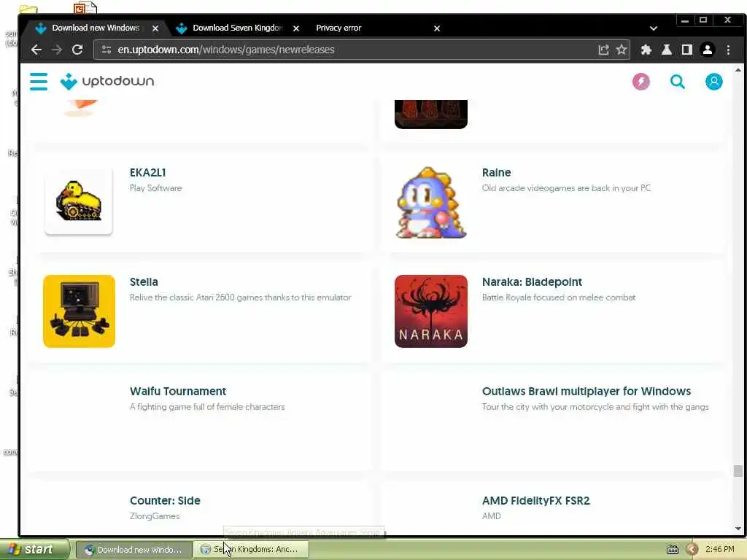Click 'Relive the classic Atari 2600' description

(x=240, y=297)
